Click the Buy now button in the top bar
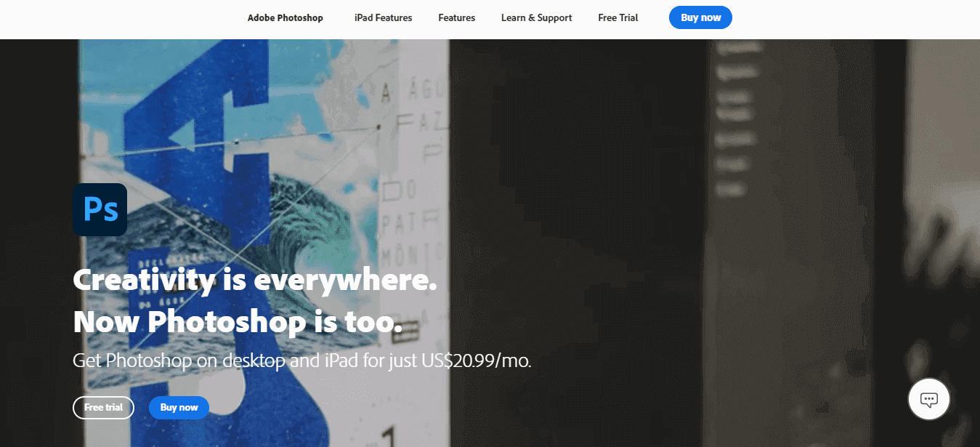This screenshot has width=980, height=447. click(x=700, y=17)
